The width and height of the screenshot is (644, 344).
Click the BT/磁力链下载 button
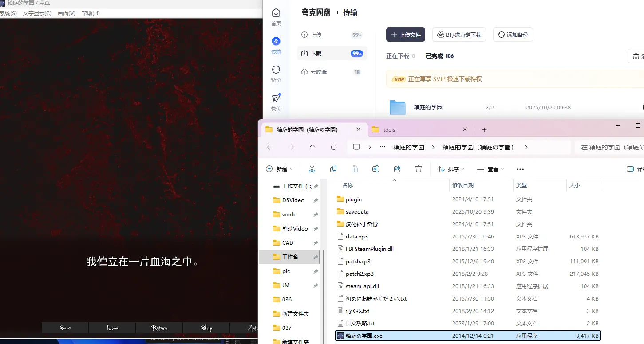tap(459, 35)
